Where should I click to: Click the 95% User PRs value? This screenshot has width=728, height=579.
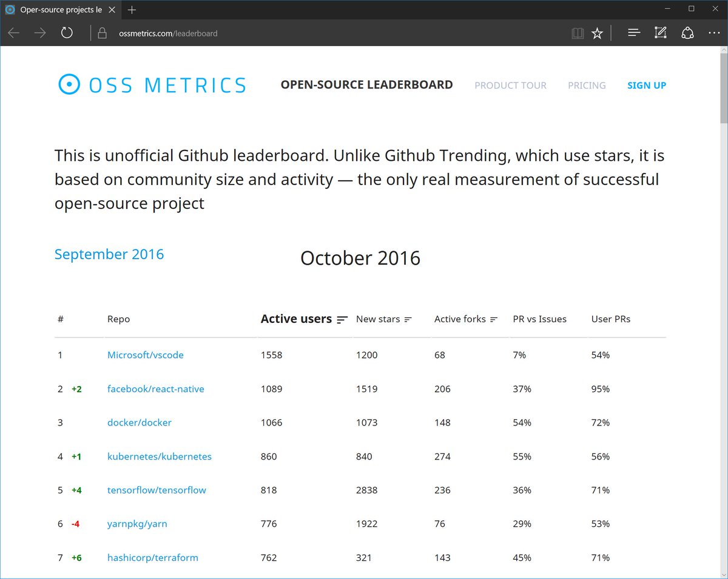tap(601, 389)
